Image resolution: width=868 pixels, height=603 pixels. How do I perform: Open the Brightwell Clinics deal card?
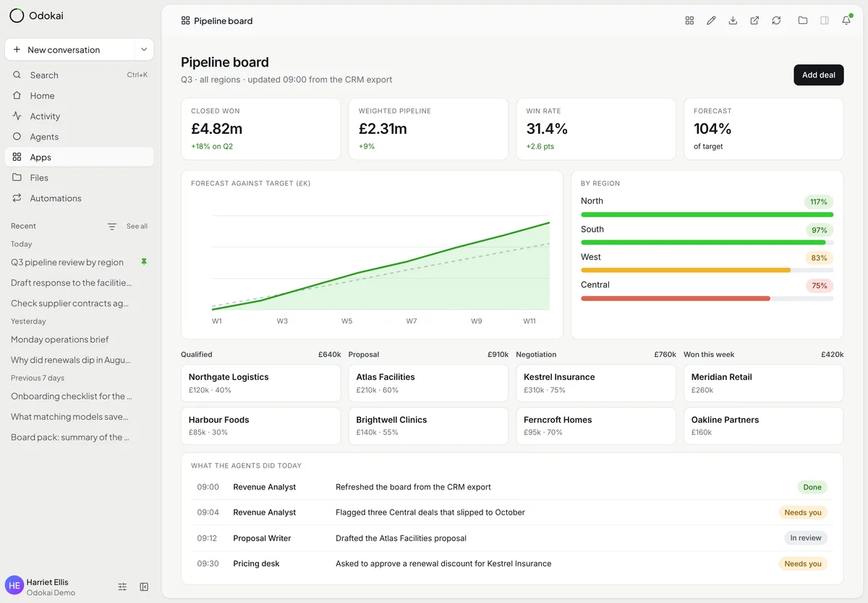coord(428,426)
